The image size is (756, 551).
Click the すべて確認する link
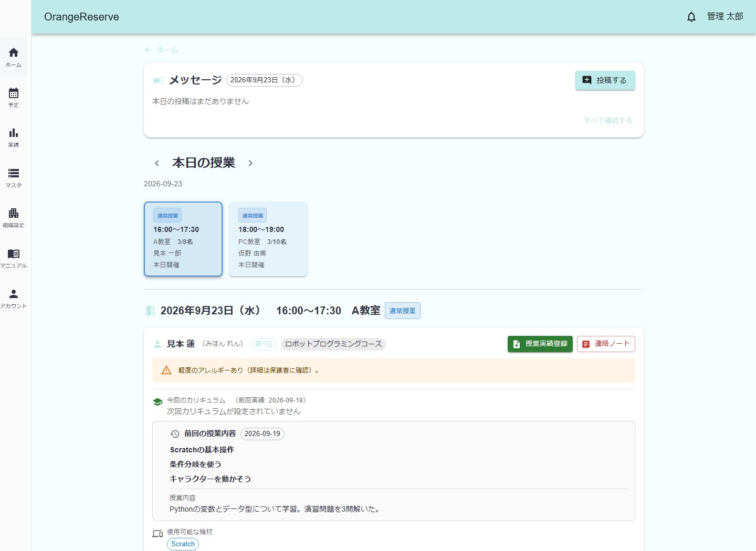[x=608, y=120]
